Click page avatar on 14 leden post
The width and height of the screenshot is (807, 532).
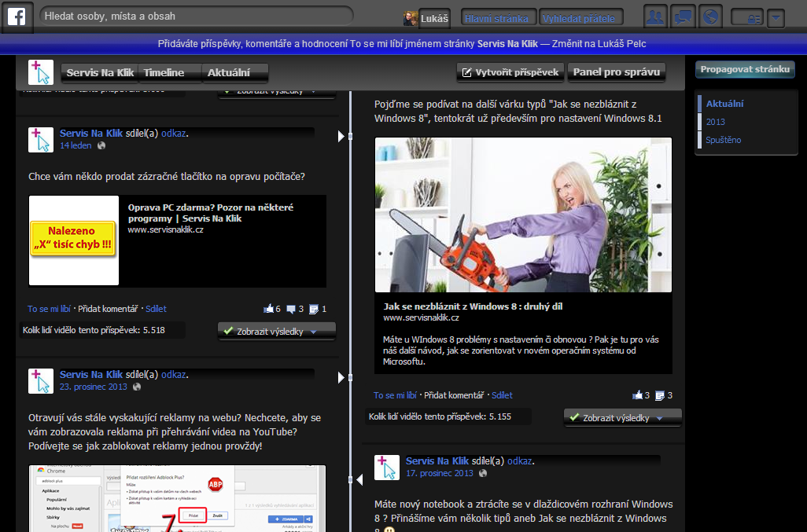click(x=41, y=140)
